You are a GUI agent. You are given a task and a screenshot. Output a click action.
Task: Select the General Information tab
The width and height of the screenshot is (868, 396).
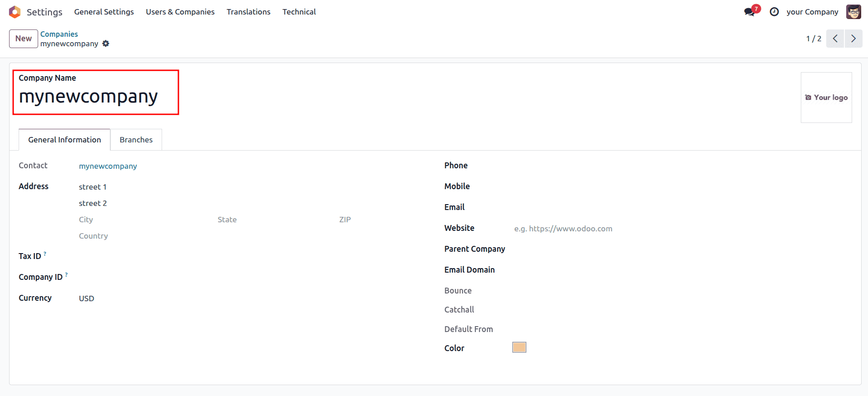pyautogui.click(x=64, y=140)
